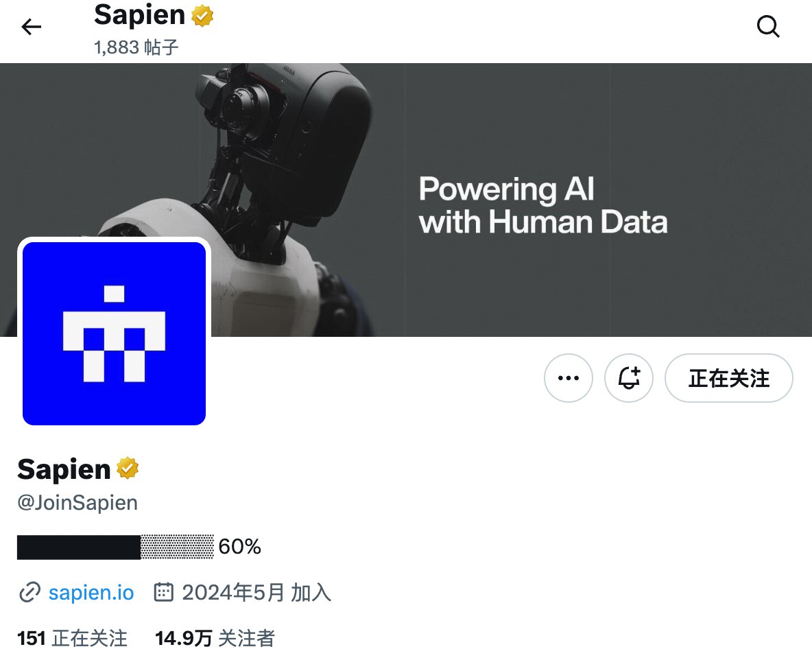Open the Sapien blue avatar image
The image size is (812, 660).
coord(115,333)
